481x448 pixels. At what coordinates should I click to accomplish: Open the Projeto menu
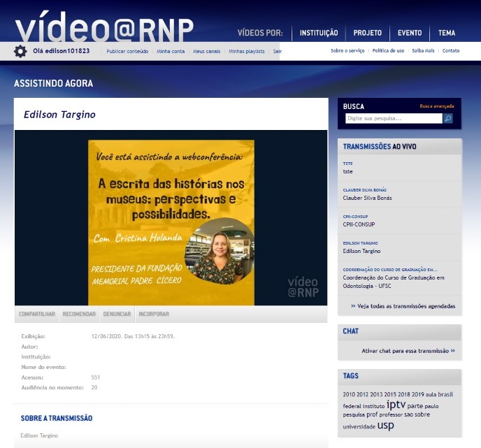click(x=368, y=33)
